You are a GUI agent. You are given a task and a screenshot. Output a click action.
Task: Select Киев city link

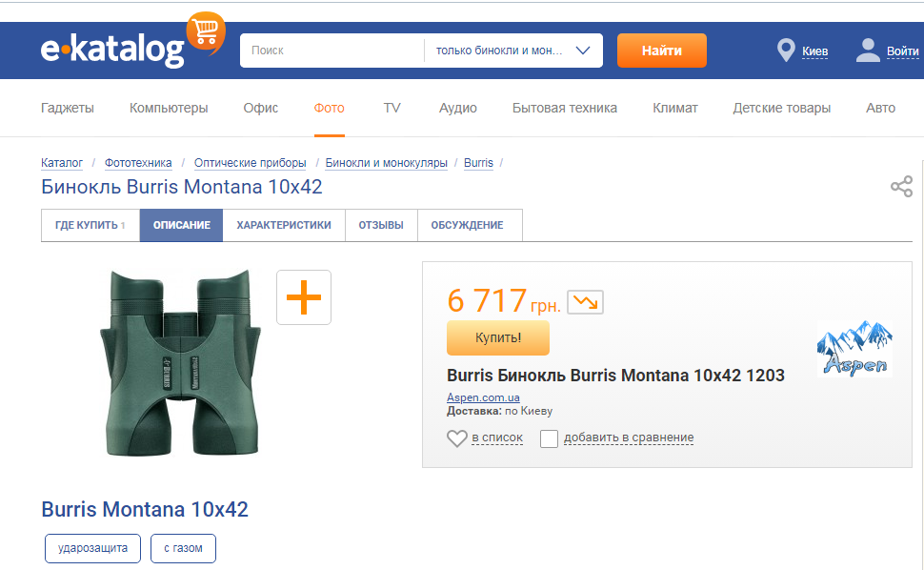(x=814, y=51)
